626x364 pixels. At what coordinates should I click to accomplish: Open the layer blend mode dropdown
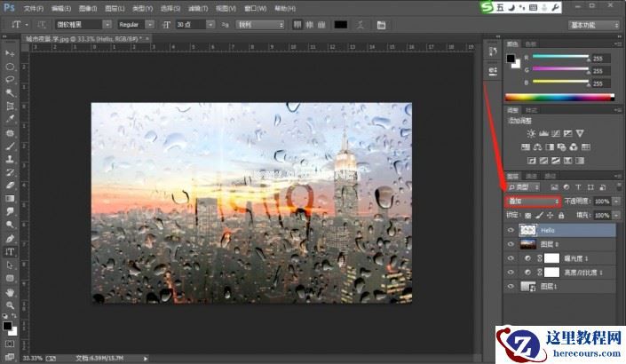pos(533,202)
